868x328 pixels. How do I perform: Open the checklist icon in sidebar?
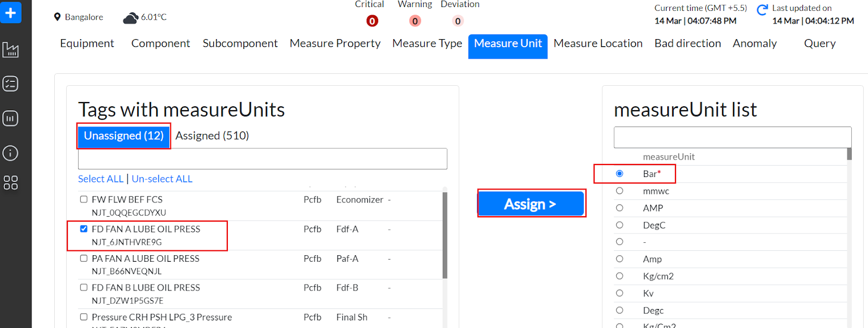coord(10,84)
